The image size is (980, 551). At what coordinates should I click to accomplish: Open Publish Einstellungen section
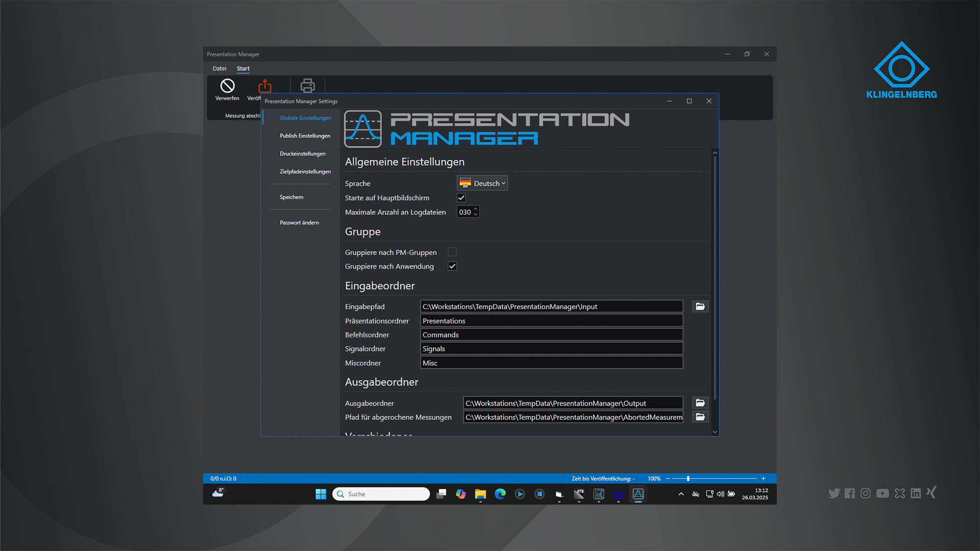point(305,136)
